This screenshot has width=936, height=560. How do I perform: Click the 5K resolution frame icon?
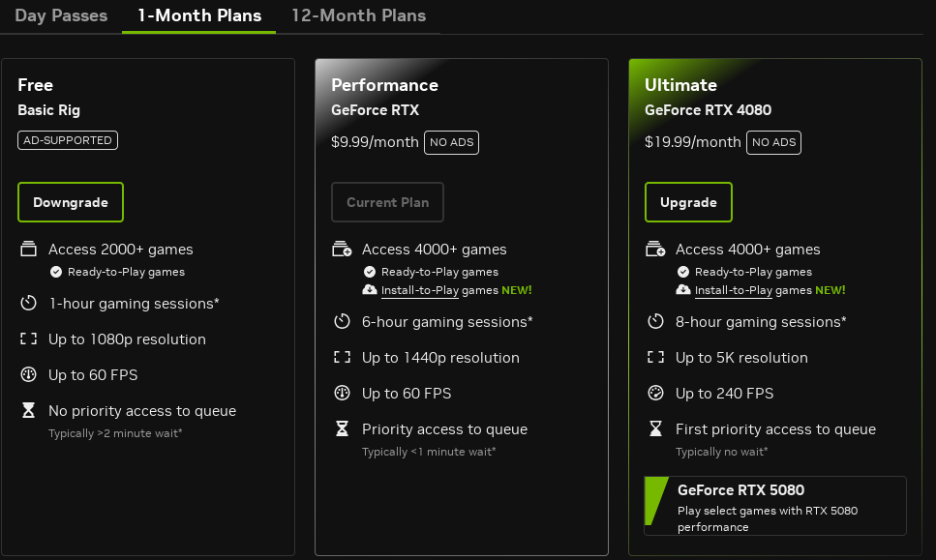655,358
